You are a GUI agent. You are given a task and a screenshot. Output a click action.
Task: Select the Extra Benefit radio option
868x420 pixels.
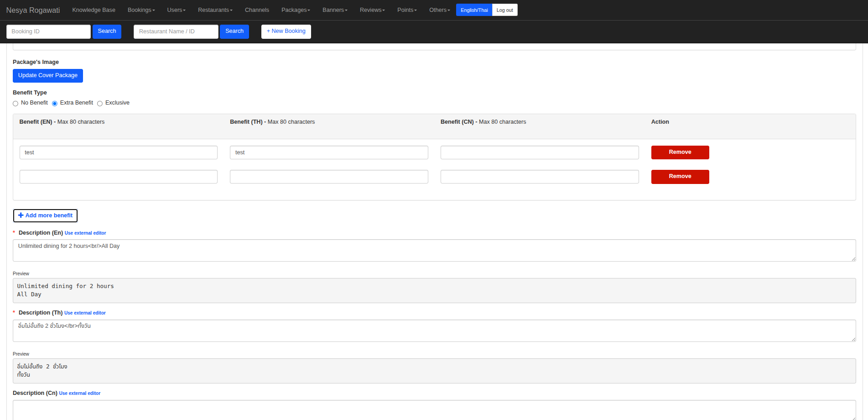[x=55, y=104]
